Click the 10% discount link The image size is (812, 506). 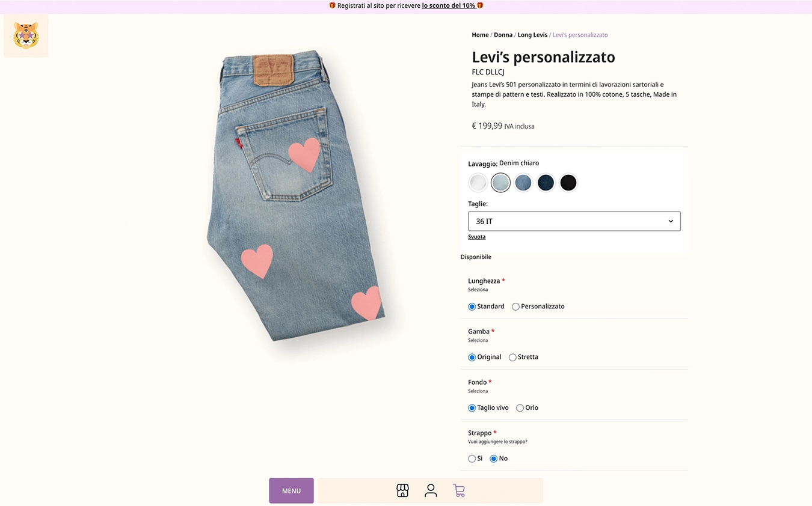(x=449, y=5)
